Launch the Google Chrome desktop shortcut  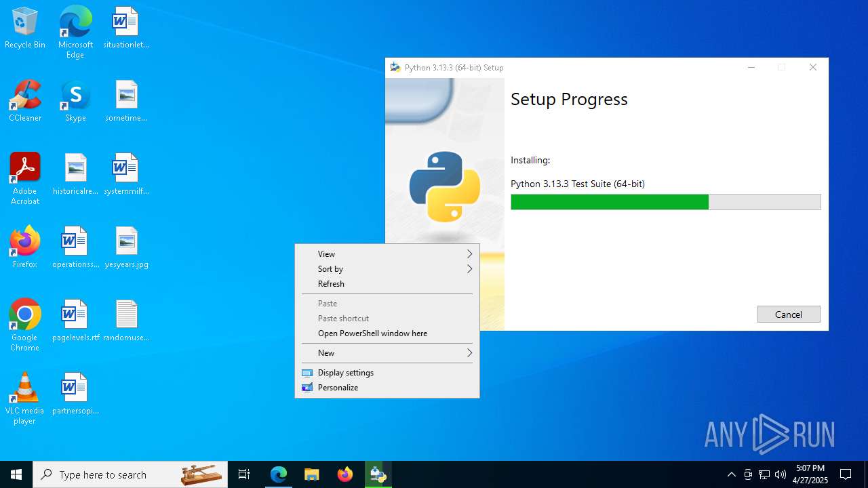point(25,325)
